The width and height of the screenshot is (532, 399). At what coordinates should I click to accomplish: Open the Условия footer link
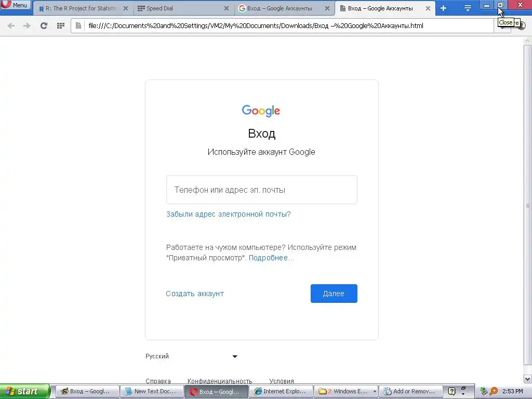tap(282, 381)
